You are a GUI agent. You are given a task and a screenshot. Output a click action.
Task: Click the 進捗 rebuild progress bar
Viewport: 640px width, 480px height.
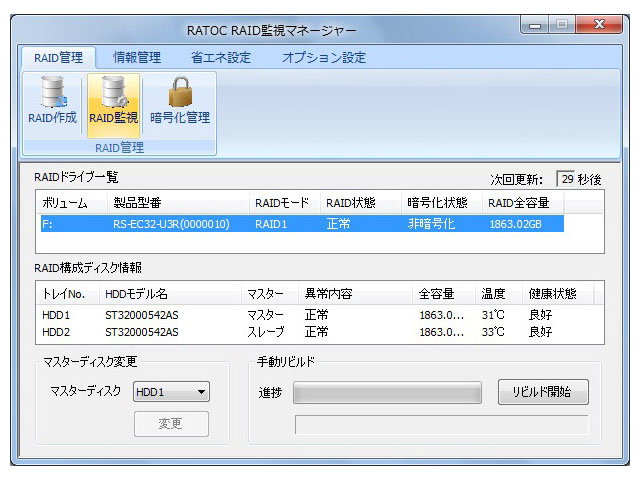coord(387,393)
